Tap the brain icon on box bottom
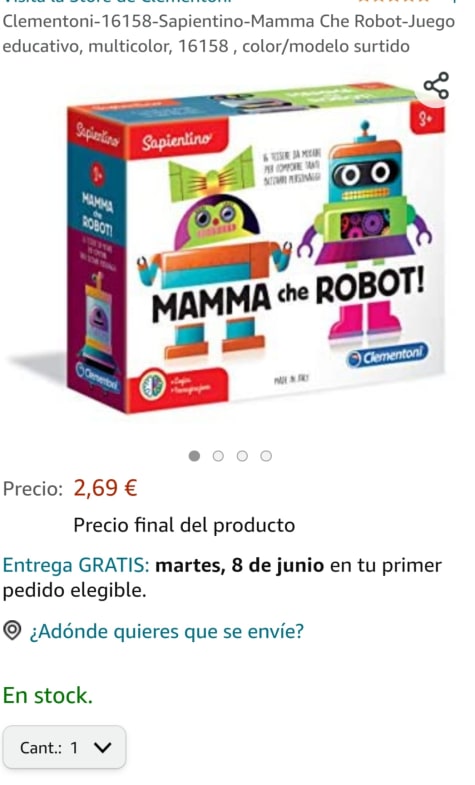 152,386
